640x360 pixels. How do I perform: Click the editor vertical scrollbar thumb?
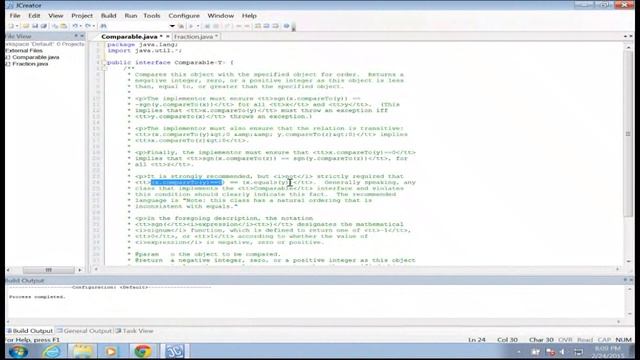628,134
